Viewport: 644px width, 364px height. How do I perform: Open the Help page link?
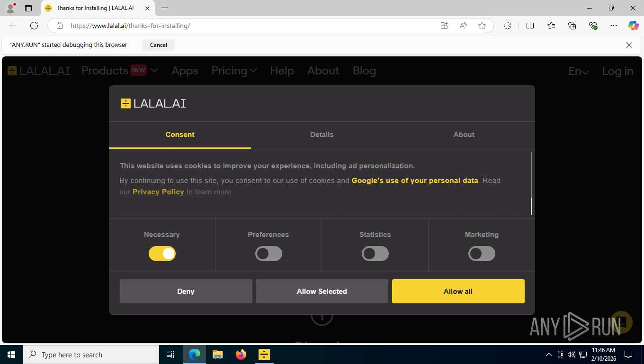pos(282,71)
